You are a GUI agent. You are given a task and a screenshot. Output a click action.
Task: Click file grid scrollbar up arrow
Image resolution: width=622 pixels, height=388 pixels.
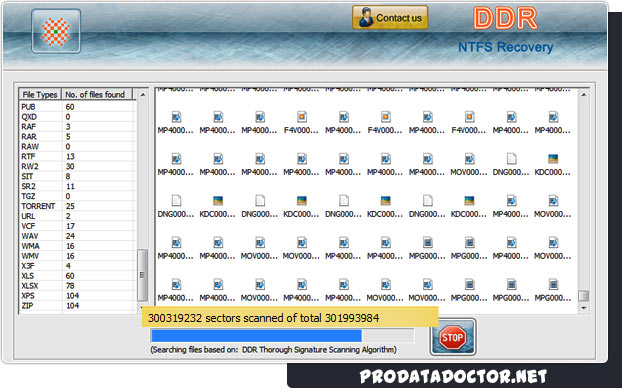click(584, 95)
